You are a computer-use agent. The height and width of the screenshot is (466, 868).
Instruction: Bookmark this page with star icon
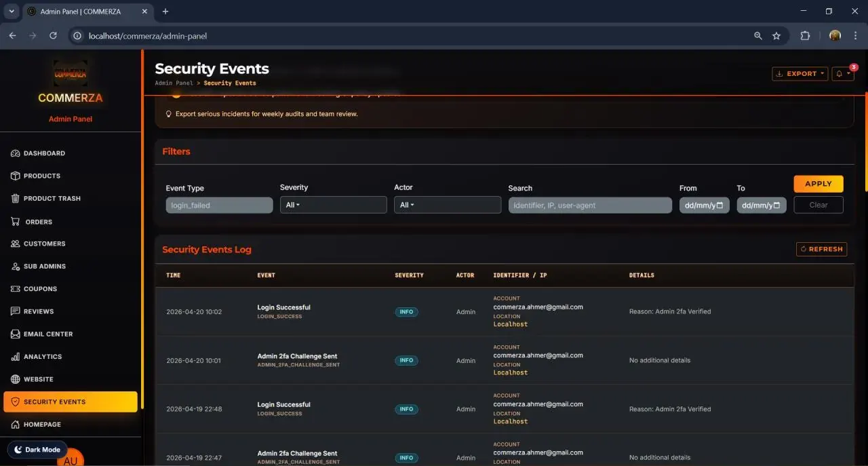coord(776,36)
